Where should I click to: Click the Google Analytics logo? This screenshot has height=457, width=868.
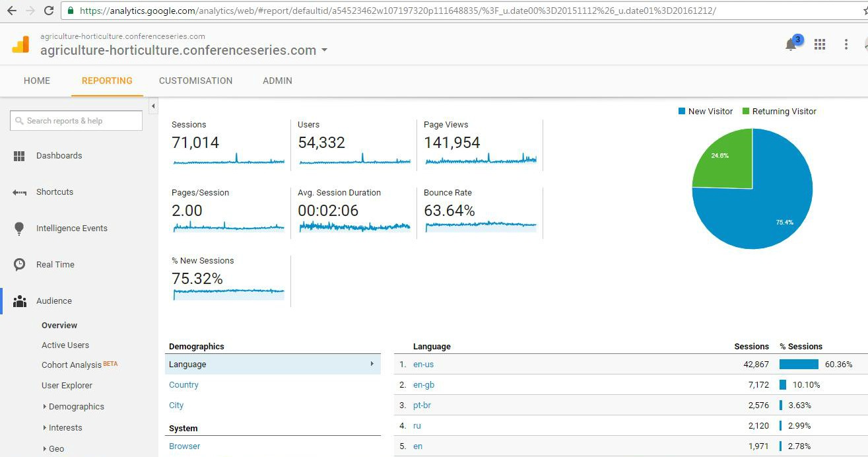pyautogui.click(x=20, y=44)
